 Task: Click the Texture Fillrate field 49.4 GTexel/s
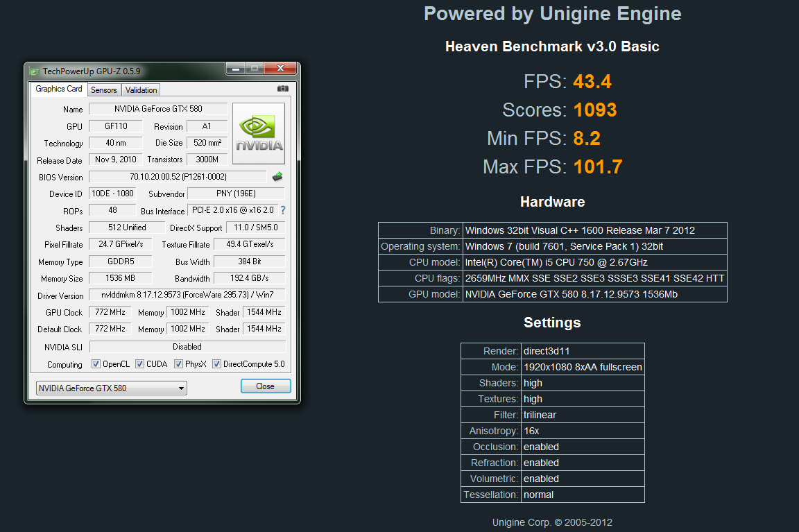pos(250,245)
